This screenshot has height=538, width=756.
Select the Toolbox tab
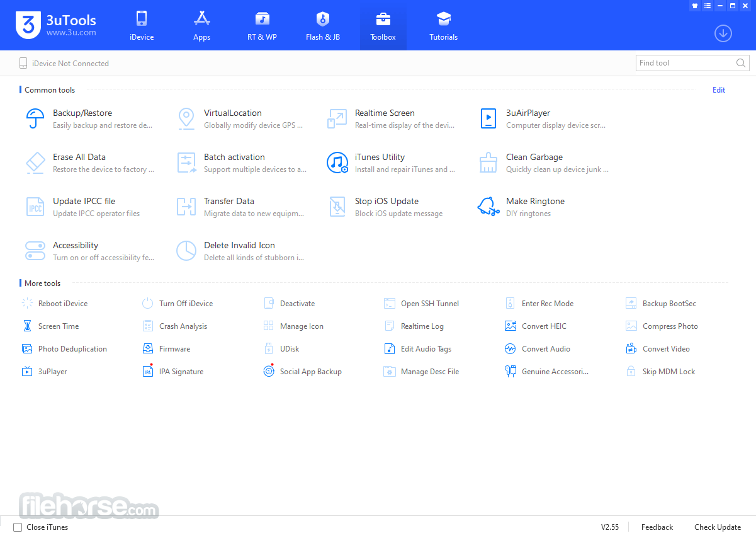click(x=383, y=25)
